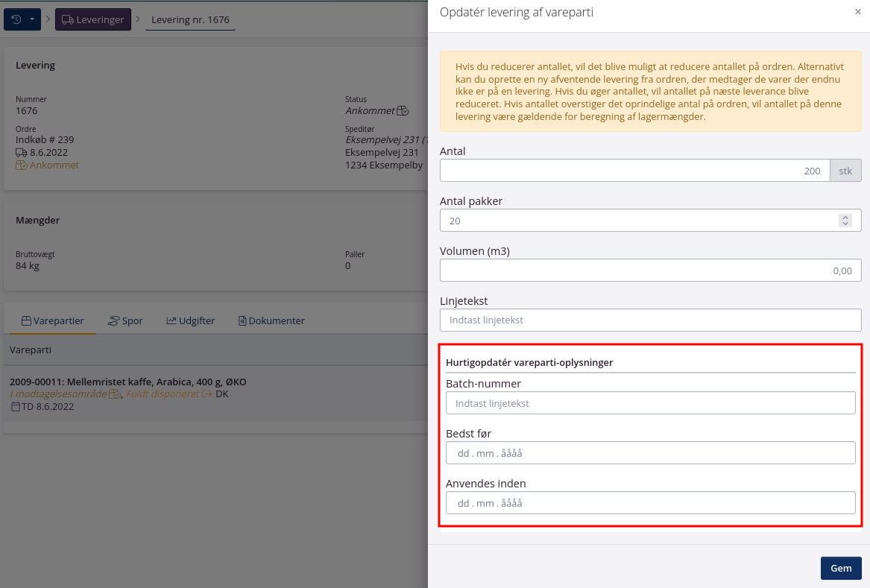Click the Linjetekst text field

pyautogui.click(x=650, y=320)
